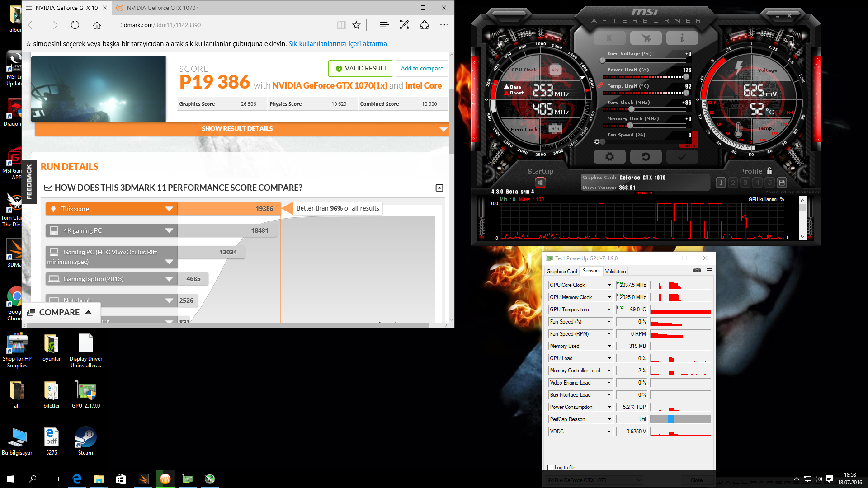Collapse score comparison section toggle

439,188
